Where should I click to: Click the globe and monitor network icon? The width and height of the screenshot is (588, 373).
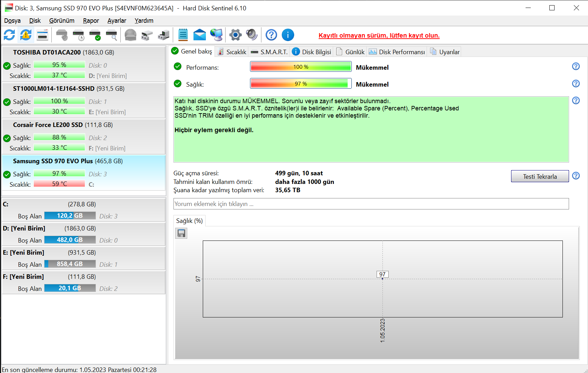point(217,35)
